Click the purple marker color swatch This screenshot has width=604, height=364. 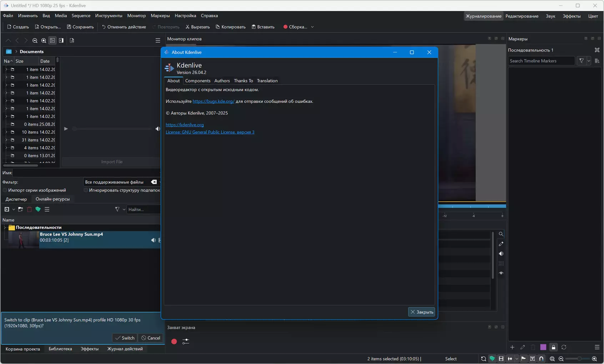coord(543,347)
